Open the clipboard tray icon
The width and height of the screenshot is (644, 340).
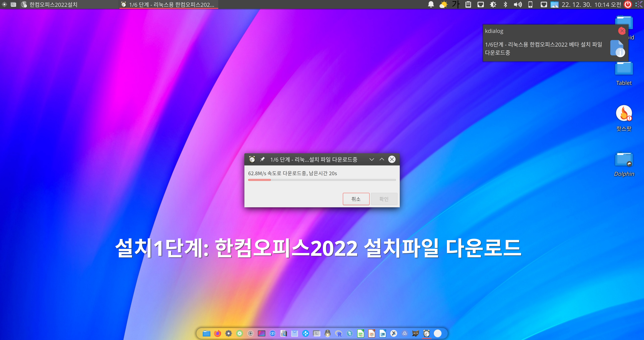tap(468, 5)
